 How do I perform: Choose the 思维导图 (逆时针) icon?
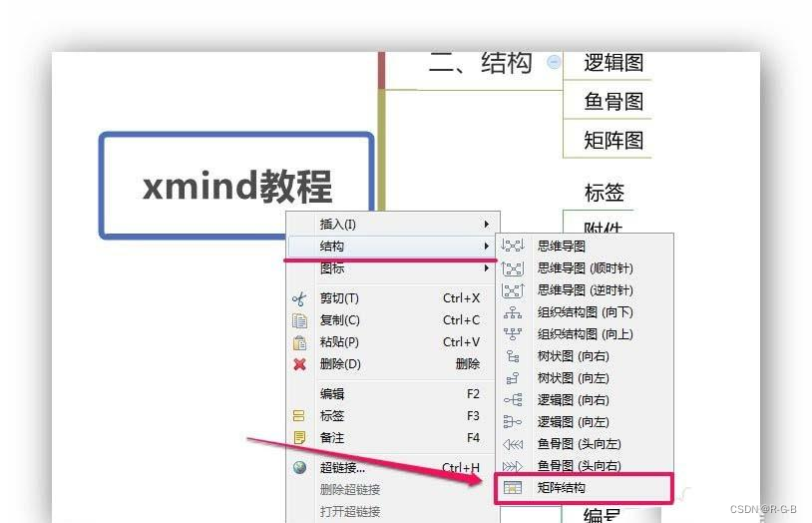click(x=513, y=290)
